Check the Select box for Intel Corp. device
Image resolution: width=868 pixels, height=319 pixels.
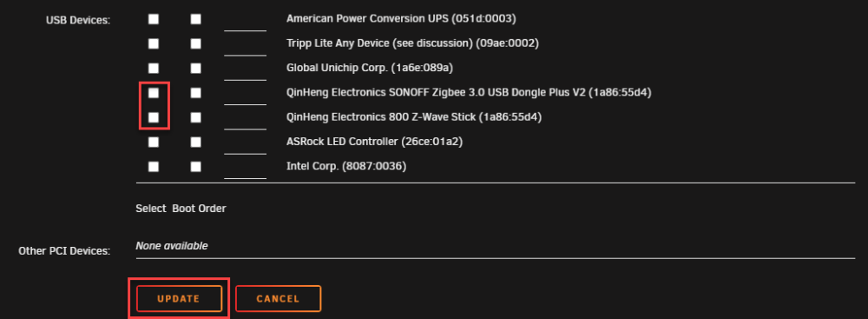point(154,166)
